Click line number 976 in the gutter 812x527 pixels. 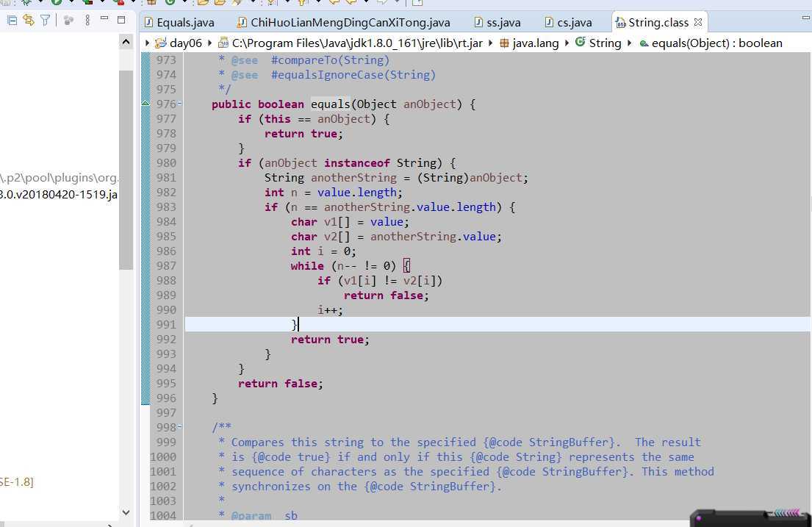click(166, 104)
